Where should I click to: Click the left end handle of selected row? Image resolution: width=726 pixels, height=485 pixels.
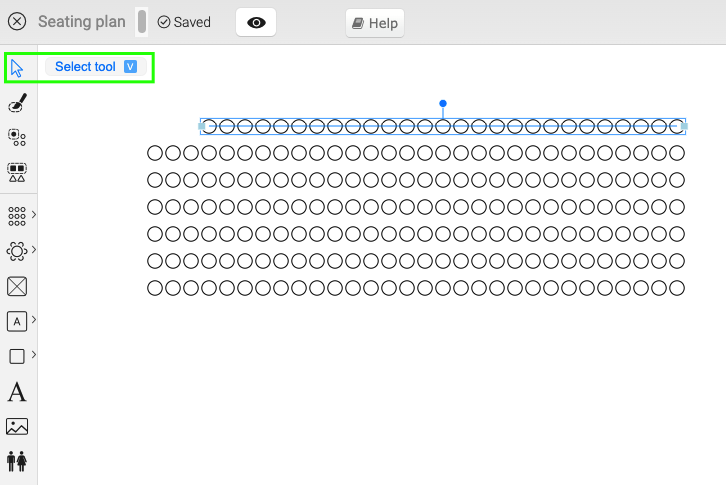click(202, 126)
